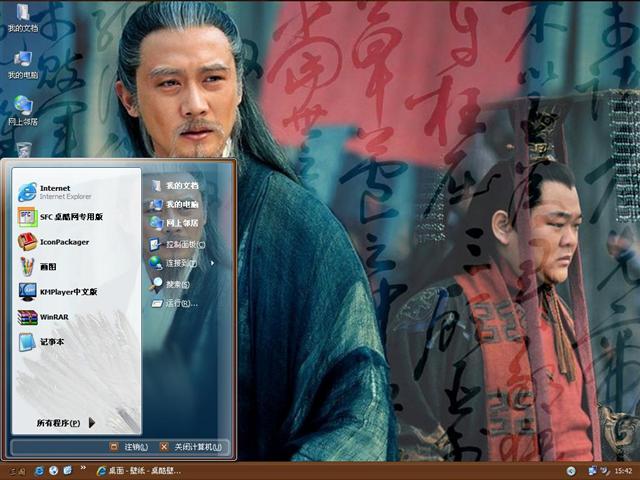Open 我的电脑 in start menu
The width and height of the screenshot is (640, 480).
(x=174, y=204)
